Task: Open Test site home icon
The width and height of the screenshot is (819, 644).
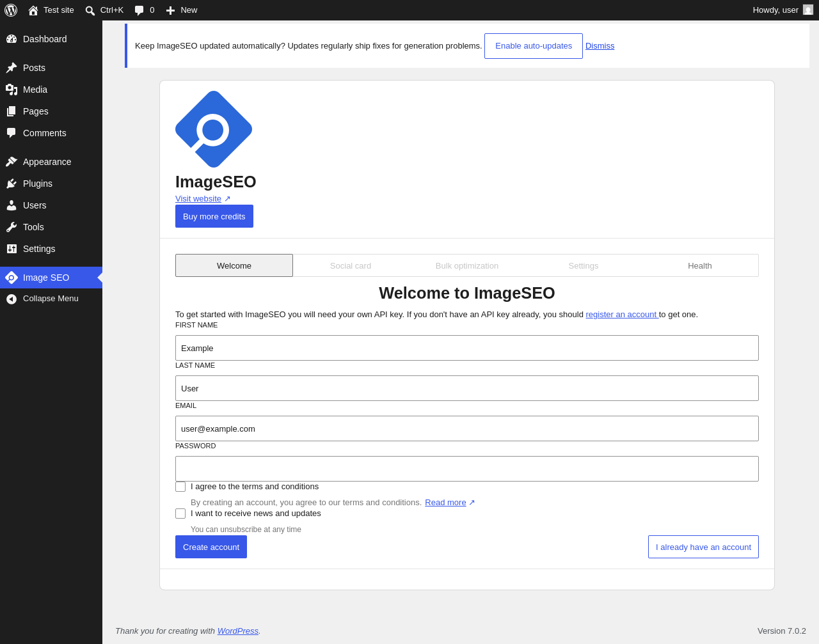Action: 33,10
